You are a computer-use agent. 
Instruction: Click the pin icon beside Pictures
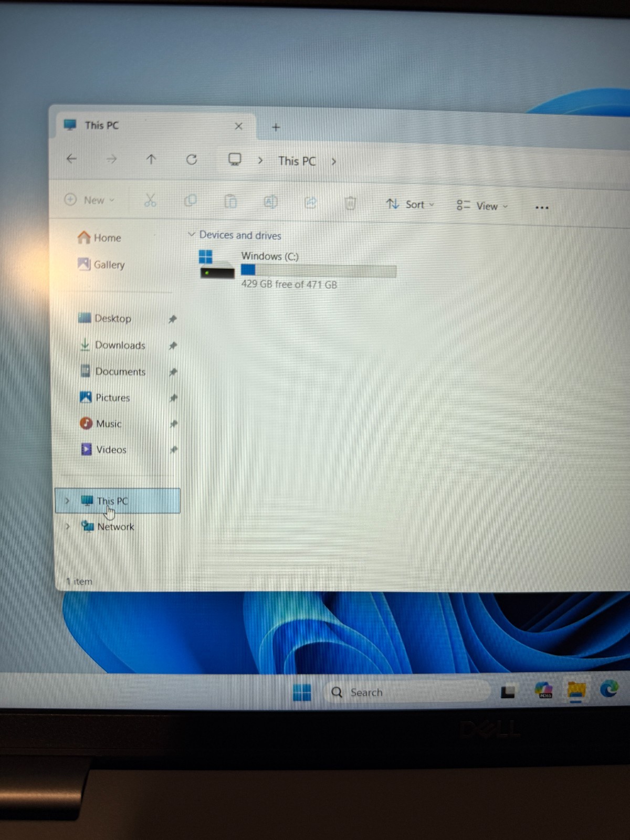tap(173, 398)
